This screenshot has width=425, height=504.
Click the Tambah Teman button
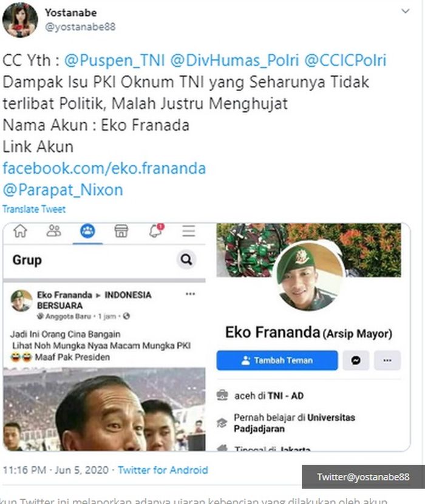pos(277,360)
